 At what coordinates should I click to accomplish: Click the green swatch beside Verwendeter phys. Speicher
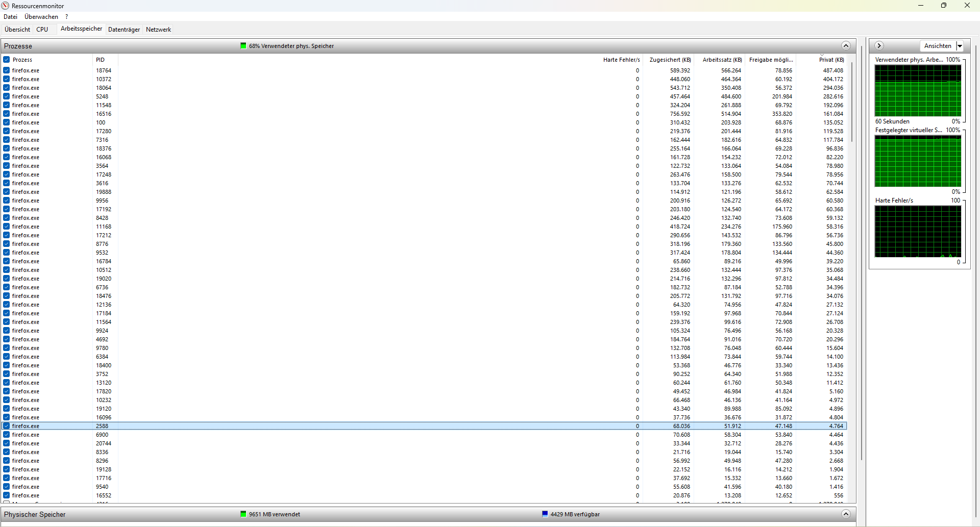tap(243, 46)
